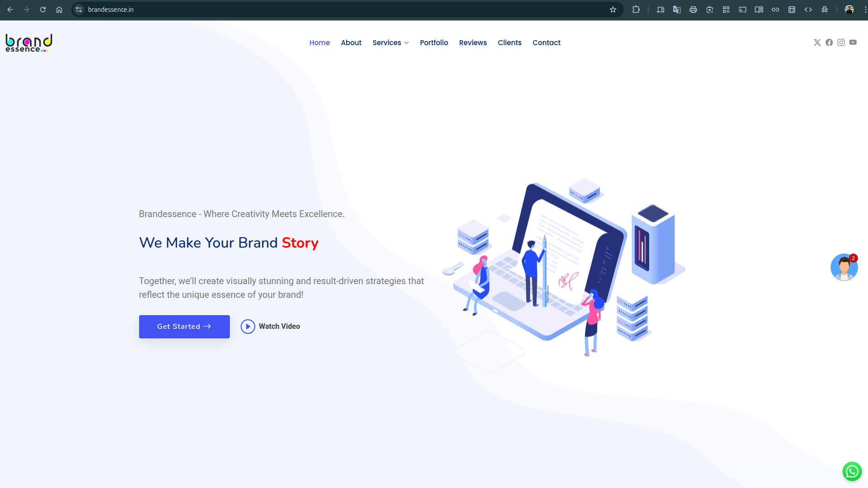
Task: View site information in address bar
Action: 79,10
